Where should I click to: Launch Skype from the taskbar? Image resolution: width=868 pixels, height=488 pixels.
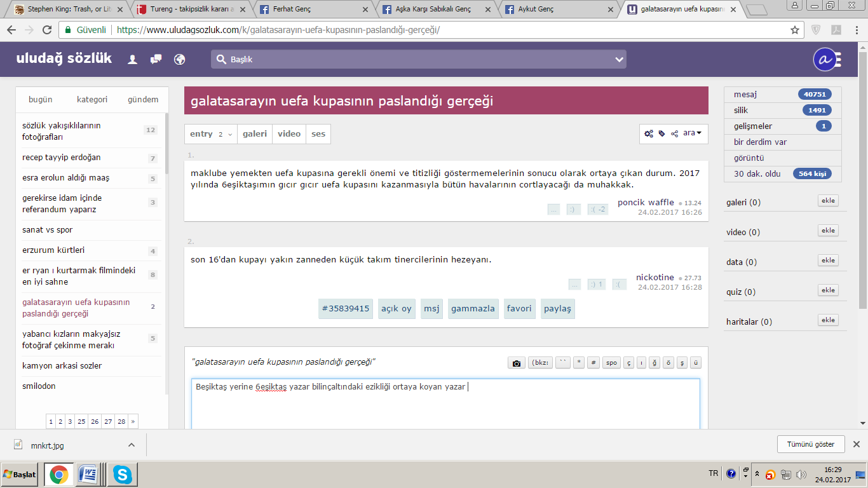[121, 475]
